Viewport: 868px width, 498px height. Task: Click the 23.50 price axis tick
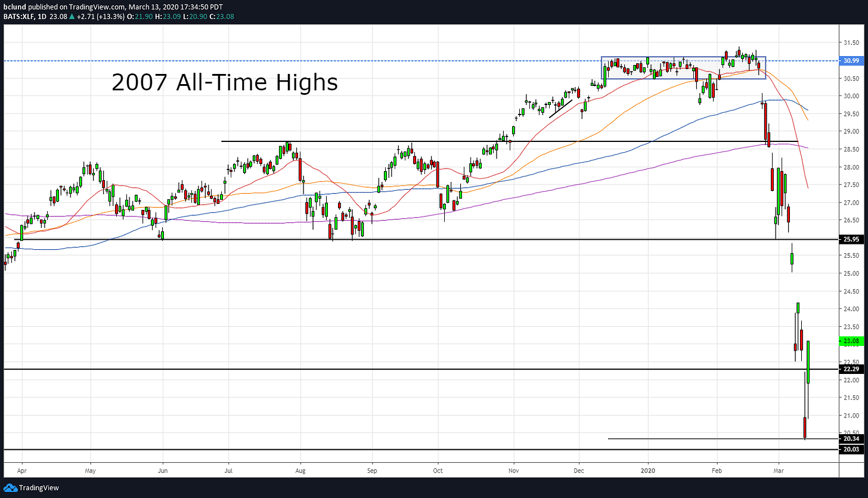pyautogui.click(x=851, y=327)
